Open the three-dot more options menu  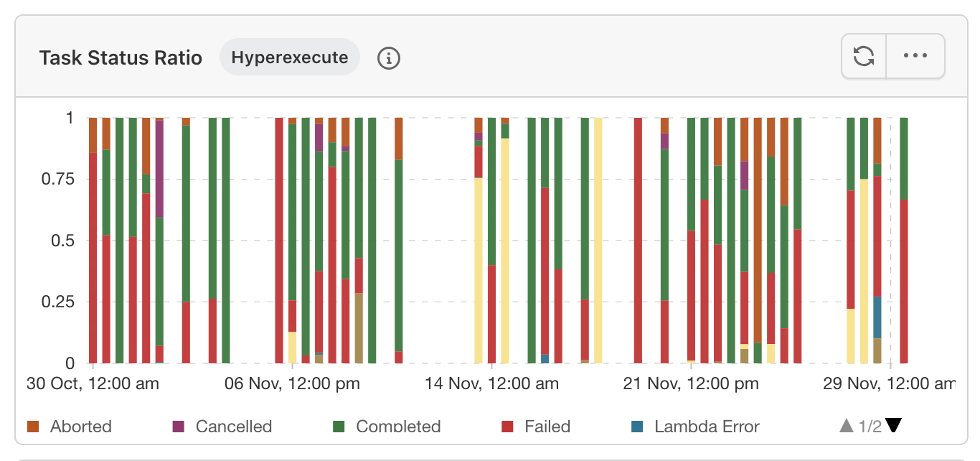point(915,56)
